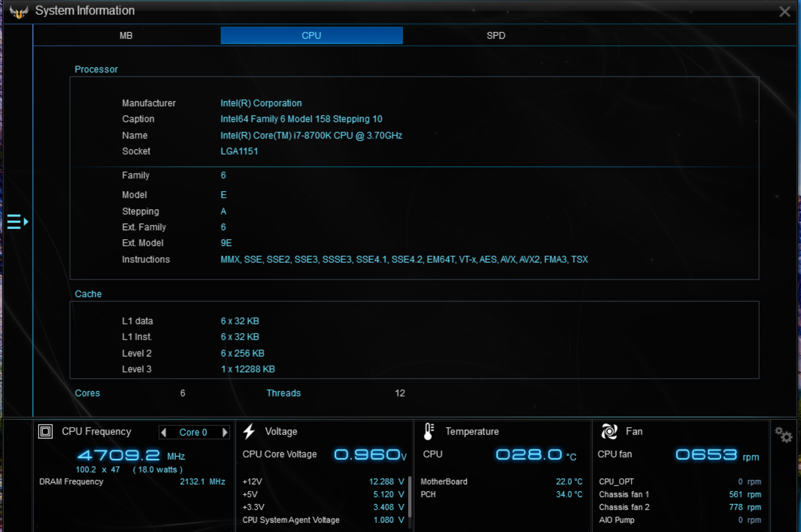This screenshot has width=801, height=532.
Task: Click the Fan spinner icon
Action: (x=609, y=432)
